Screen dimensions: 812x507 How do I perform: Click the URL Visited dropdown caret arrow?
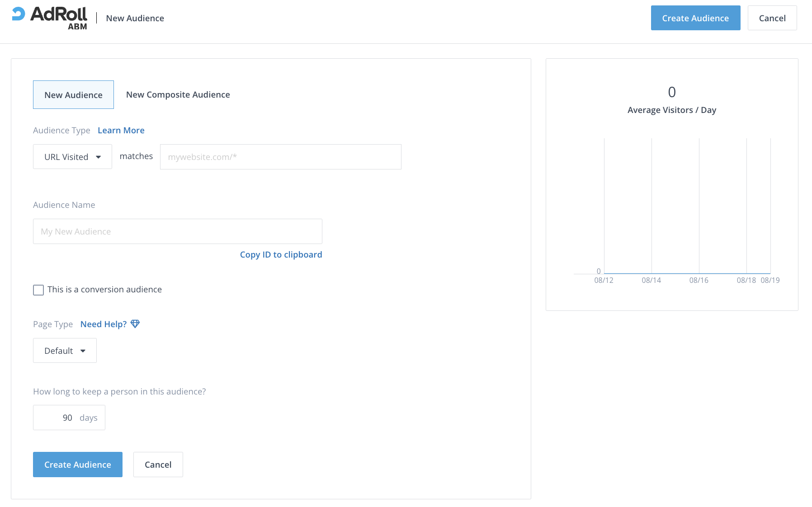[99, 157]
